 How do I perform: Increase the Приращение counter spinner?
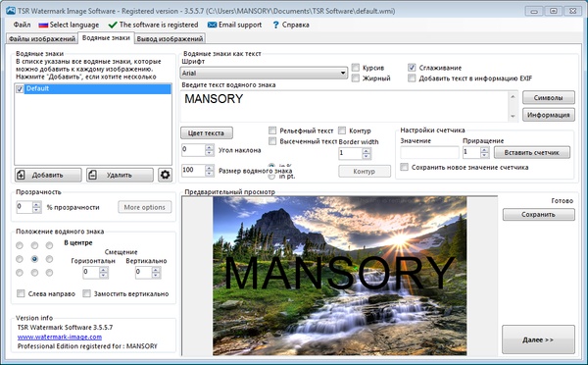[484, 150]
